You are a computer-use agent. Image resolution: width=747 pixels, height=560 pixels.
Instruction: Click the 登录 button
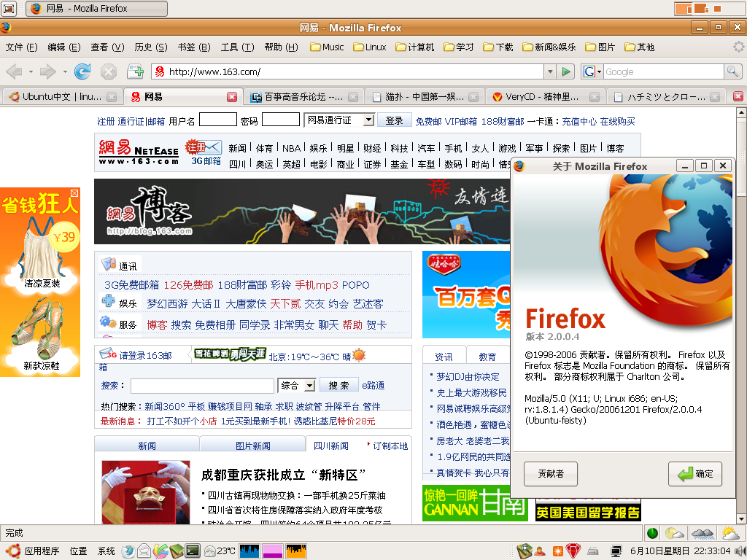(394, 120)
